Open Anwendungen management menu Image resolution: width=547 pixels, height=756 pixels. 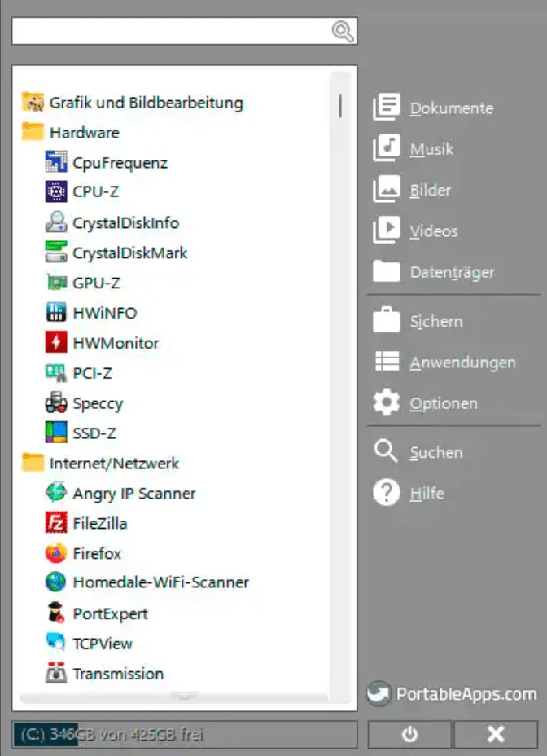point(462,363)
